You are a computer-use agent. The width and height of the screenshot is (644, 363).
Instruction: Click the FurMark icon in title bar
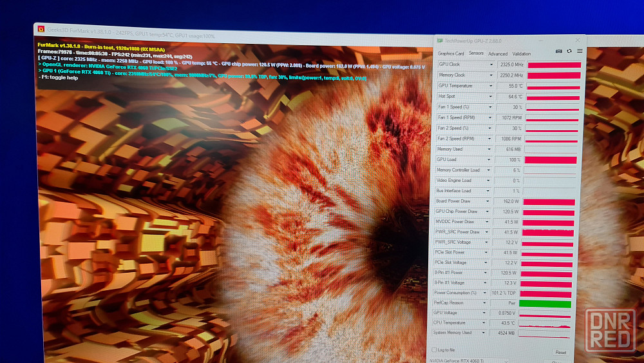tap(41, 29)
